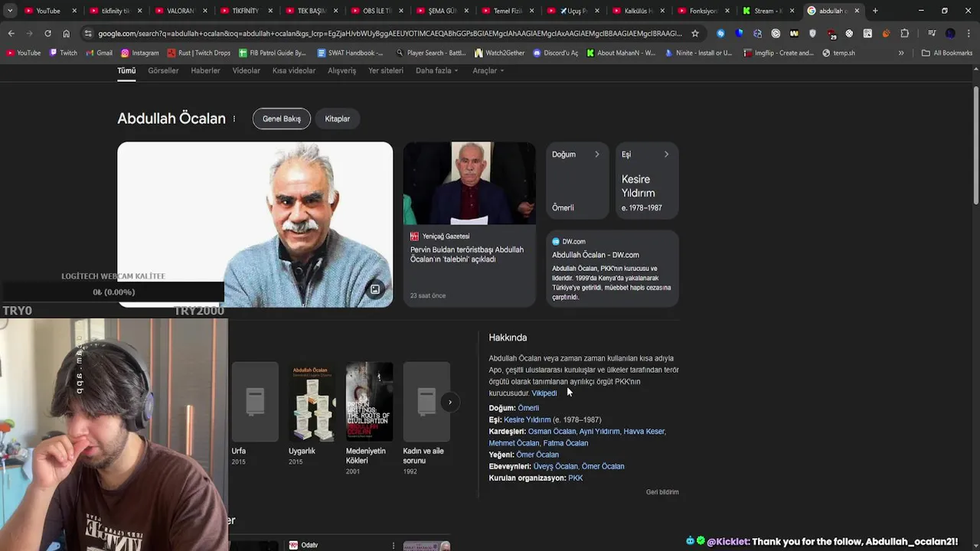The height and width of the screenshot is (551, 980).
Task: Go back using the browser back arrow
Action: [x=11, y=34]
